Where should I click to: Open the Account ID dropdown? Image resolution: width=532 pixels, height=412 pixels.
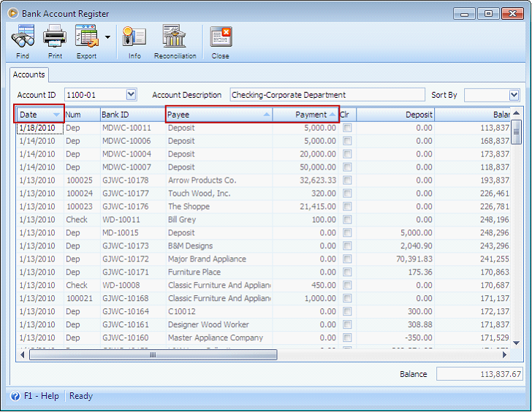132,95
